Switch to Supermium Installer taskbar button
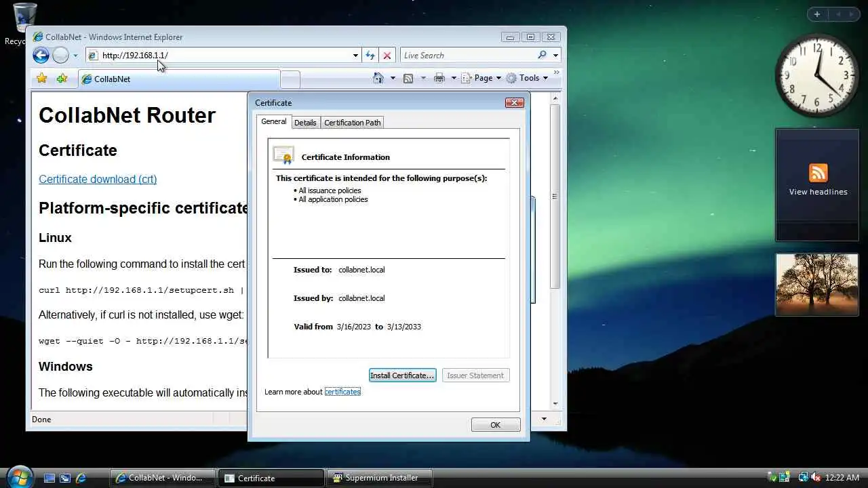This screenshot has height=488, width=868. click(381, 478)
